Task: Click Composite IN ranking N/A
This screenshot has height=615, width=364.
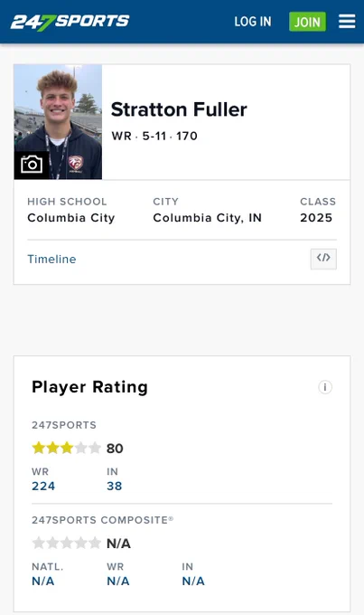Action: click(x=193, y=581)
